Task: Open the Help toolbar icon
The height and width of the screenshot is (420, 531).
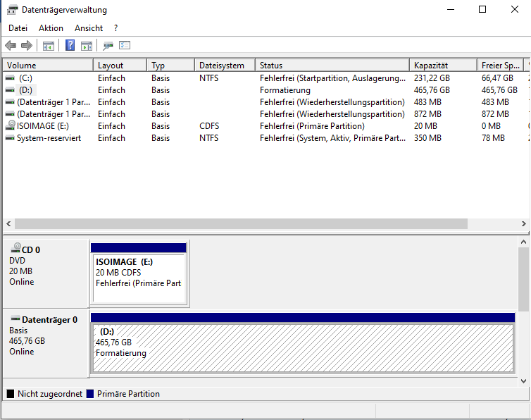Action: pyautogui.click(x=70, y=45)
